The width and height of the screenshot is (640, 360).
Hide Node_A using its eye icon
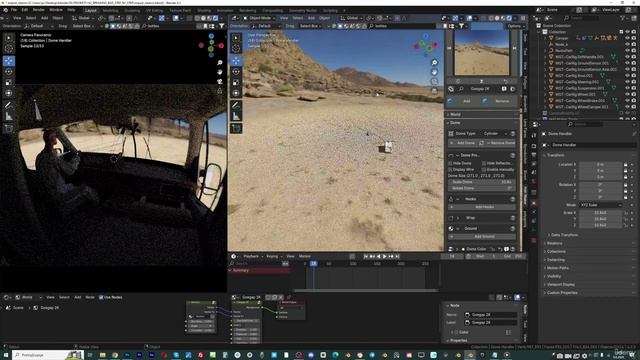(627, 44)
